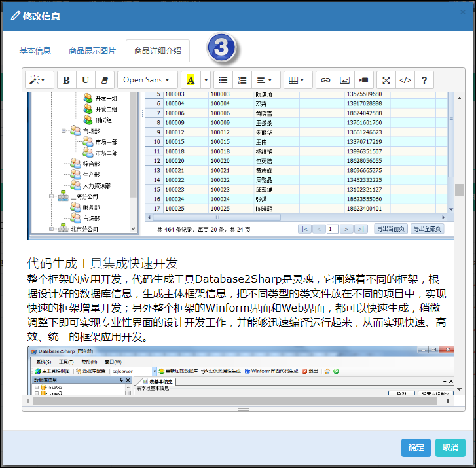
Task: Select 生产部 tree node
Action: click(x=92, y=175)
